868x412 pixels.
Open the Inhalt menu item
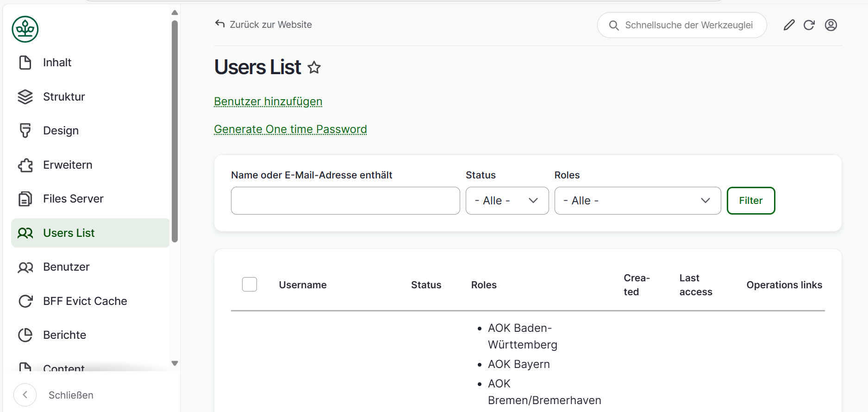point(57,63)
